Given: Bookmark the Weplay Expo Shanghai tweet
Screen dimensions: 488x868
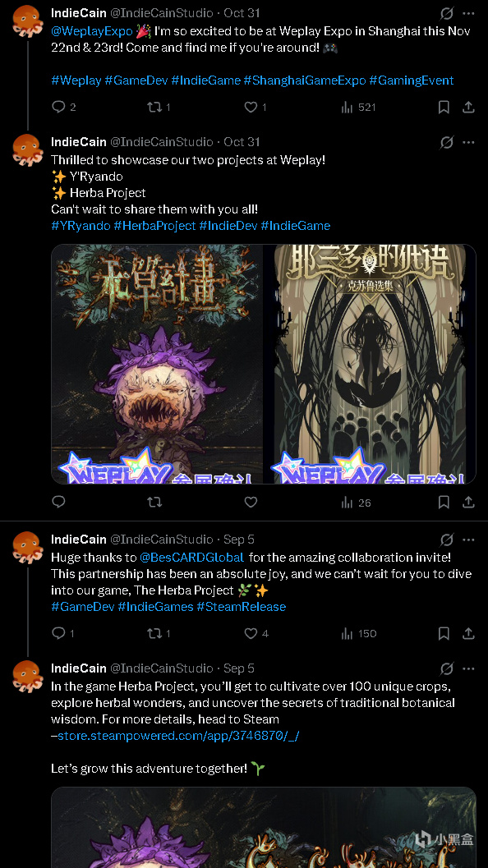Looking at the screenshot, I should 444,107.
